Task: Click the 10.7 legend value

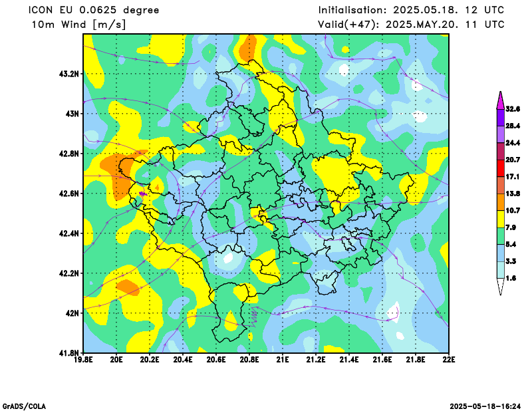Action: coord(513,210)
